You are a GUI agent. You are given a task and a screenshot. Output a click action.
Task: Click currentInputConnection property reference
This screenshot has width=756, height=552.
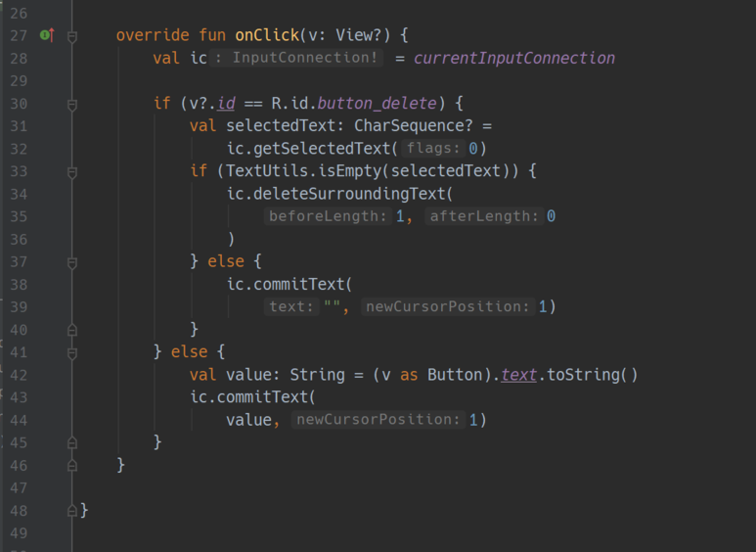pyautogui.click(x=514, y=59)
